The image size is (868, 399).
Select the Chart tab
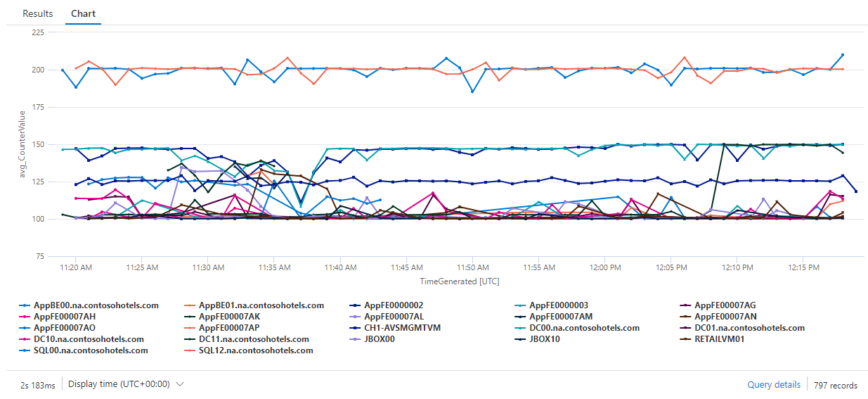[x=84, y=13]
